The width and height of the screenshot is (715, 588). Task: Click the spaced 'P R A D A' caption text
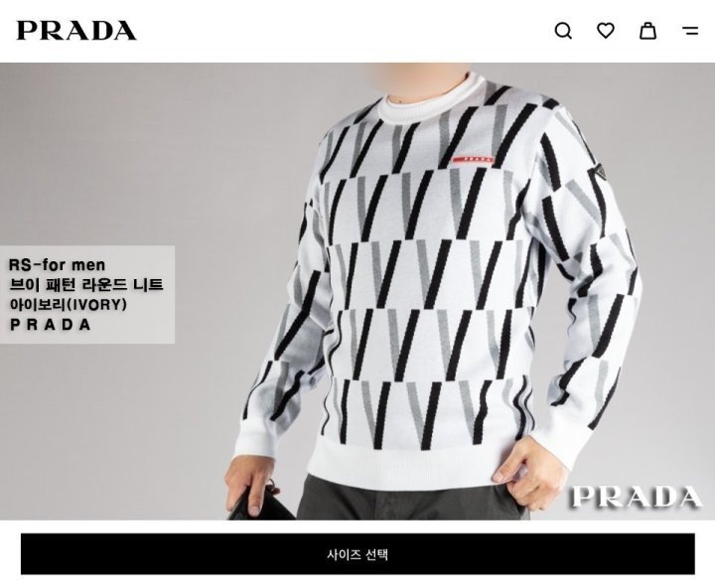[51, 325]
